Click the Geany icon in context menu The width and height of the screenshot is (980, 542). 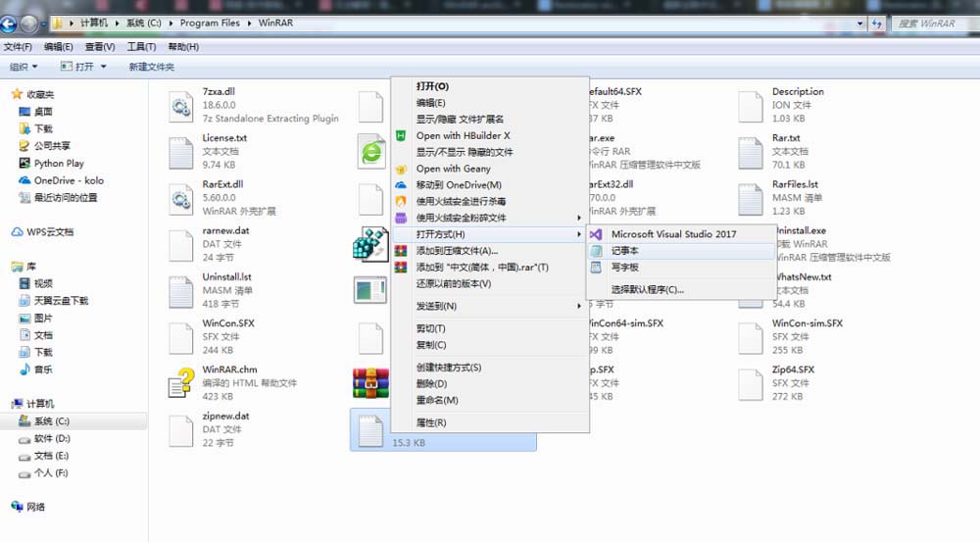pos(401,169)
